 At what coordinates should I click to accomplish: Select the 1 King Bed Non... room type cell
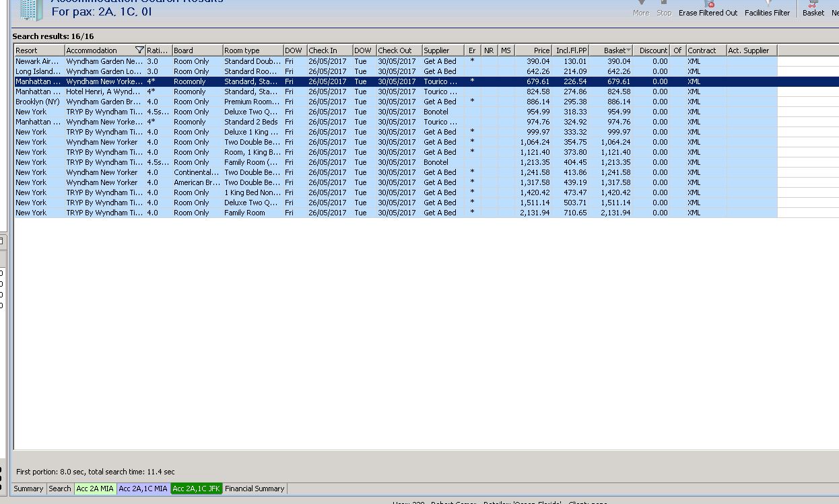pos(253,192)
